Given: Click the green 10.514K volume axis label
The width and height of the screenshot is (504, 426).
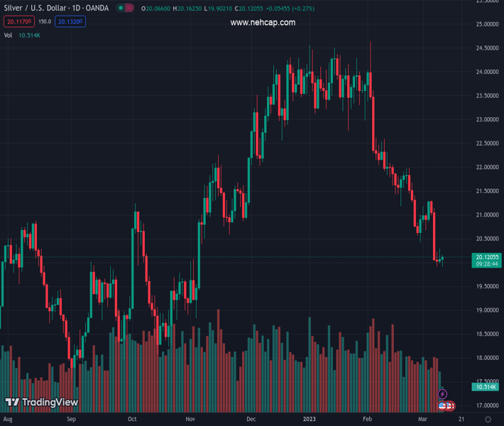Looking at the screenshot, I should pyautogui.click(x=486, y=387).
